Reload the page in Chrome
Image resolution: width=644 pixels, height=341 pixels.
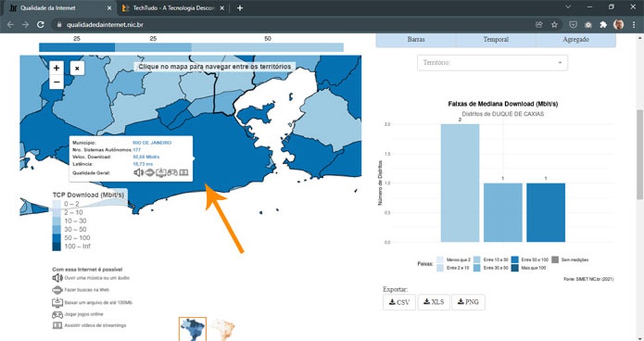click(x=41, y=24)
